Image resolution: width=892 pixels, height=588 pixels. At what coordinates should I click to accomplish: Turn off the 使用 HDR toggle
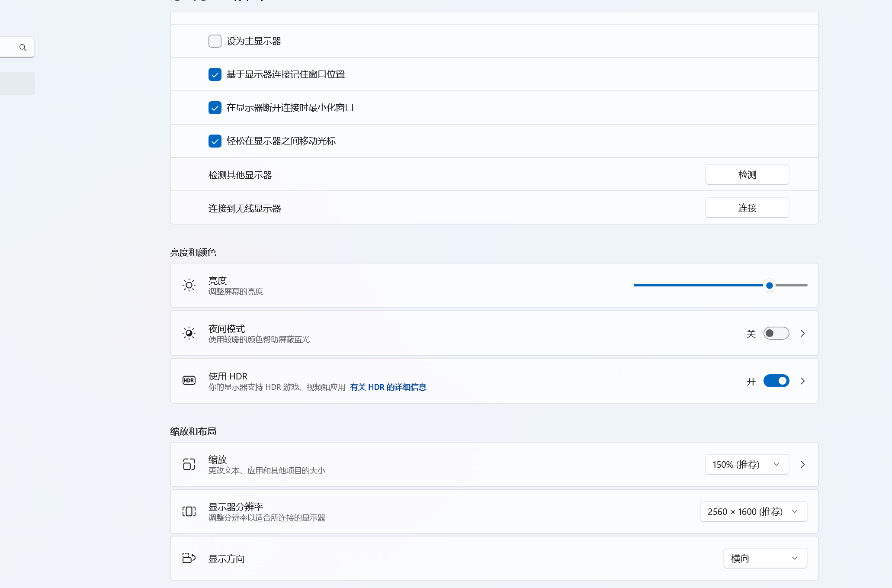[776, 381]
